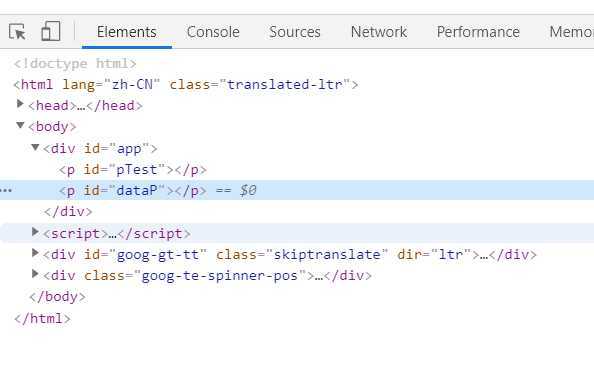Expand the head element arrow
Viewport: 594px width, 376px height.
click(x=20, y=103)
